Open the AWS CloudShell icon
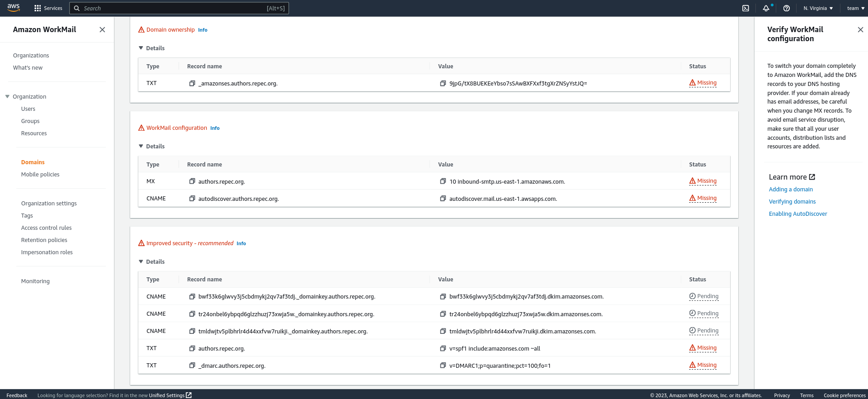The image size is (868, 399). coord(745,8)
